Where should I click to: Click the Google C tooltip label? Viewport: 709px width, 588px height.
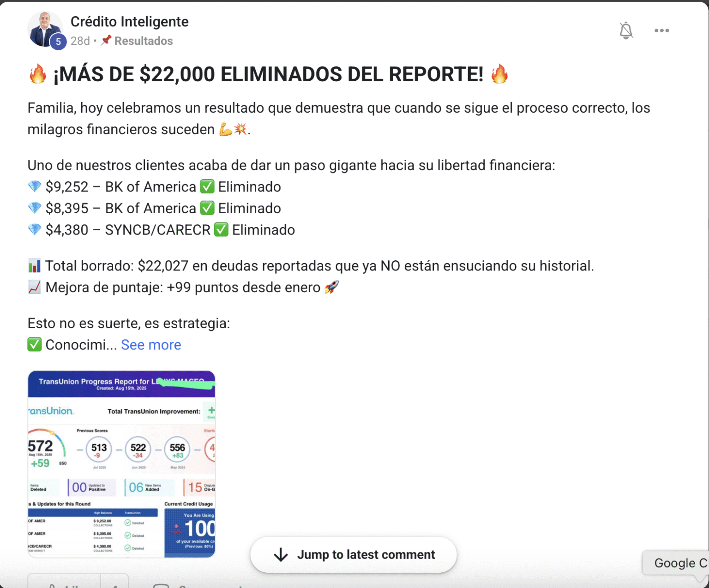pyautogui.click(x=679, y=563)
